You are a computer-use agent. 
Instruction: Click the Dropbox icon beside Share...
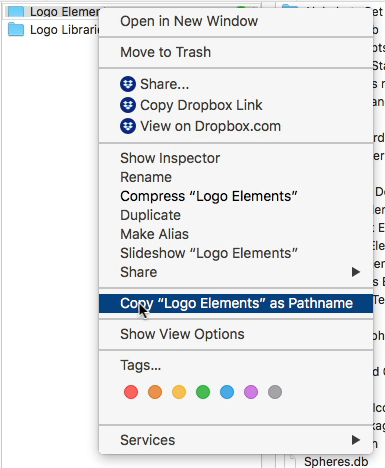[x=128, y=84]
